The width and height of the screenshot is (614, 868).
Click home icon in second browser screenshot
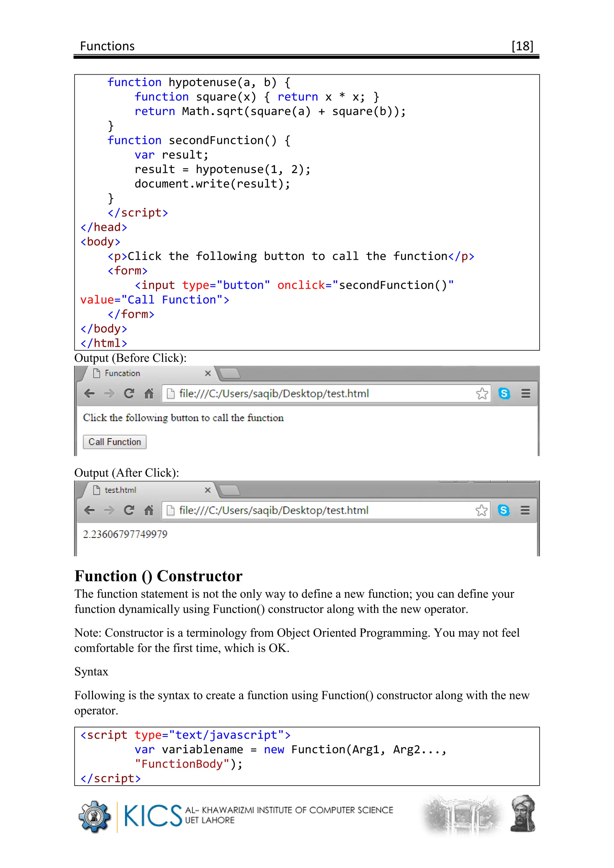(149, 510)
